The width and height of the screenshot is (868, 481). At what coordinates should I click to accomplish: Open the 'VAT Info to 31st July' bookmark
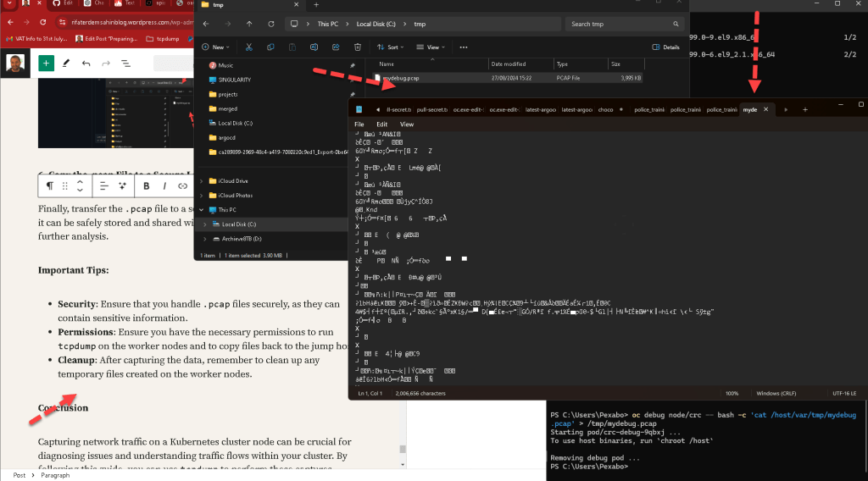[x=36, y=39]
